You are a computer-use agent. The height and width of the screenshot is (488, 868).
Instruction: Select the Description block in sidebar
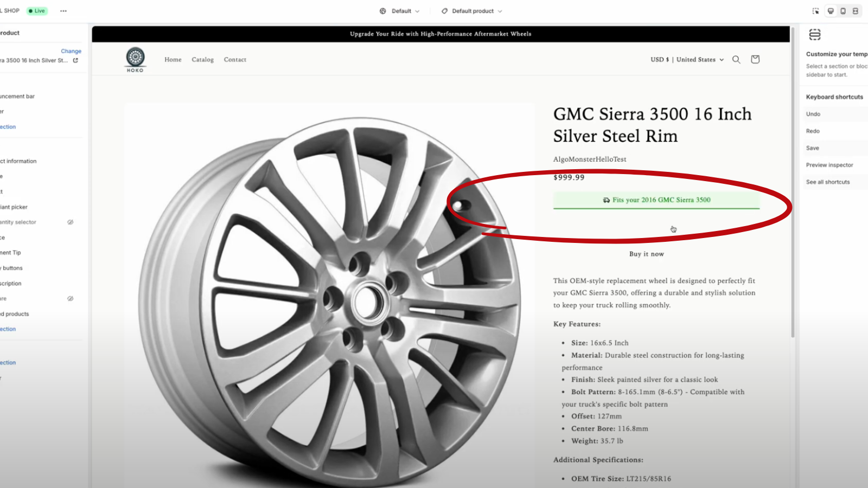(11, 284)
